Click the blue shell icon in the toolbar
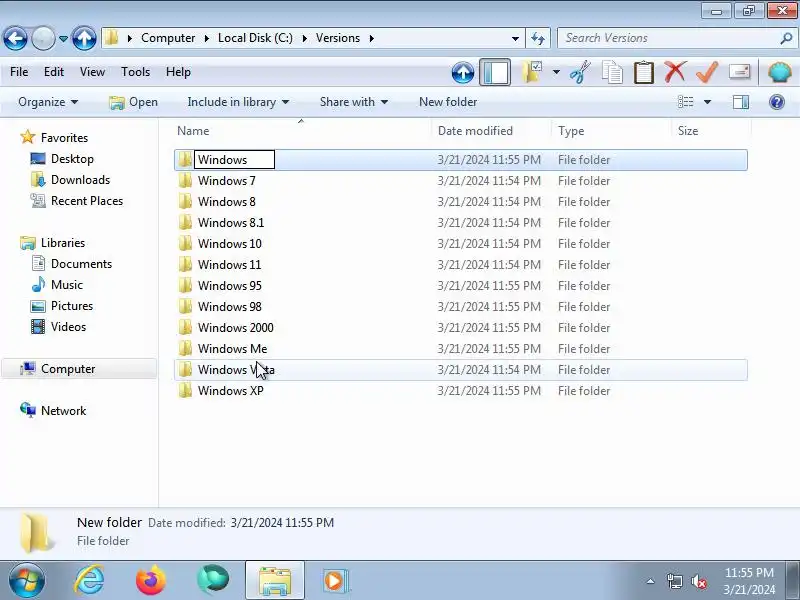The height and width of the screenshot is (600, 800). [x=780, y=72]
